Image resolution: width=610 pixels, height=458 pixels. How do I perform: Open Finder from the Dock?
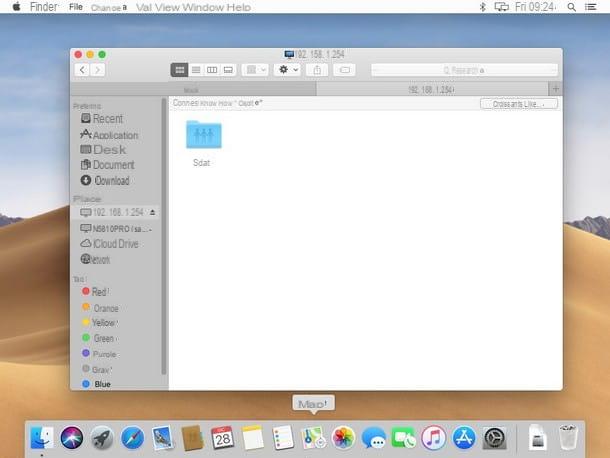[x=42, y=437]
